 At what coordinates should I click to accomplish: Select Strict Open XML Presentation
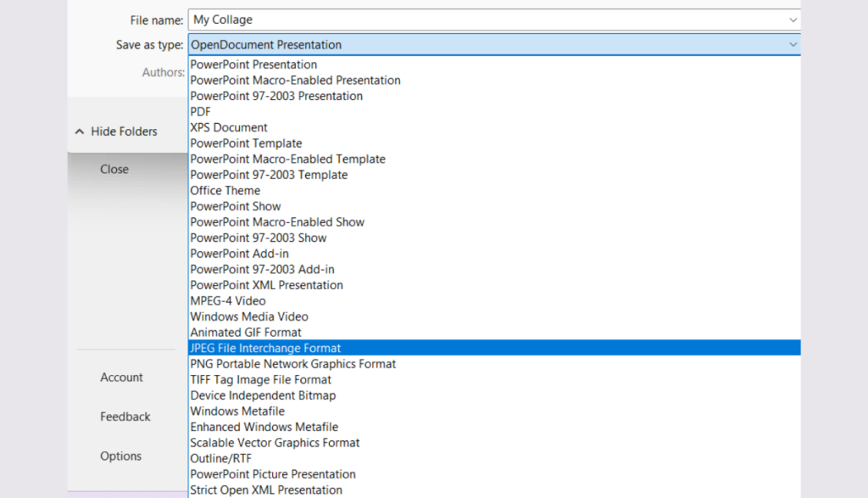coord(494,490)
